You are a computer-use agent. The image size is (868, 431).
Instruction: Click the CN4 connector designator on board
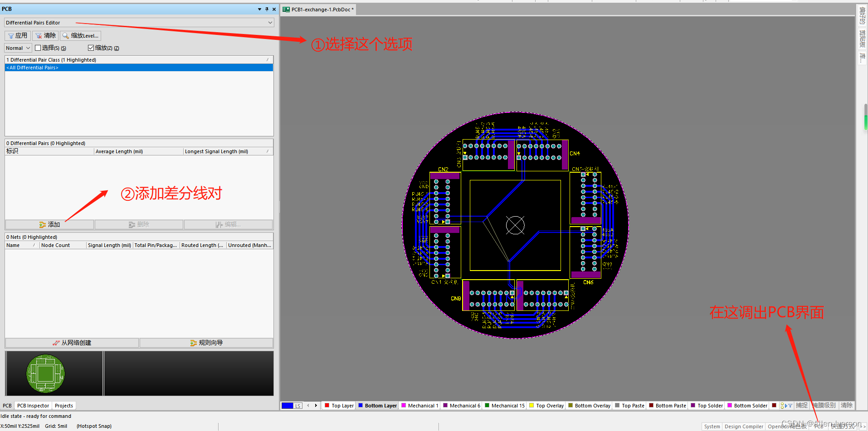[x=575, y=154]
